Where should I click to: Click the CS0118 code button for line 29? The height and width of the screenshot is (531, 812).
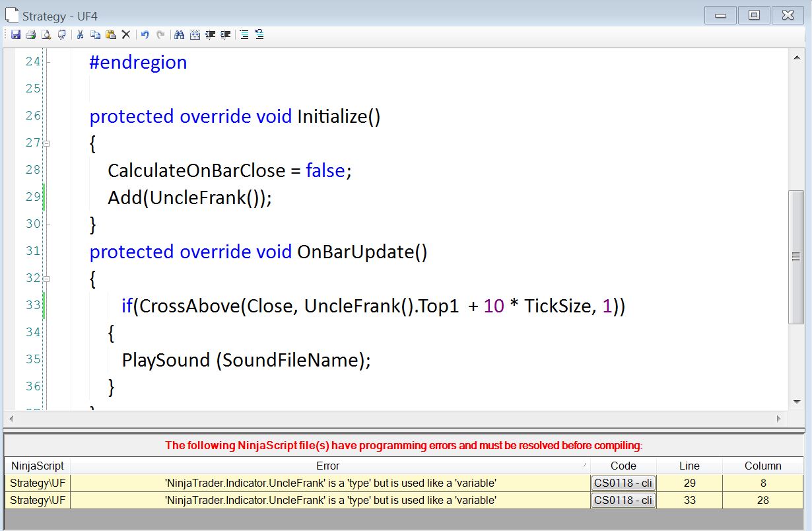click(x=623, y=483)
